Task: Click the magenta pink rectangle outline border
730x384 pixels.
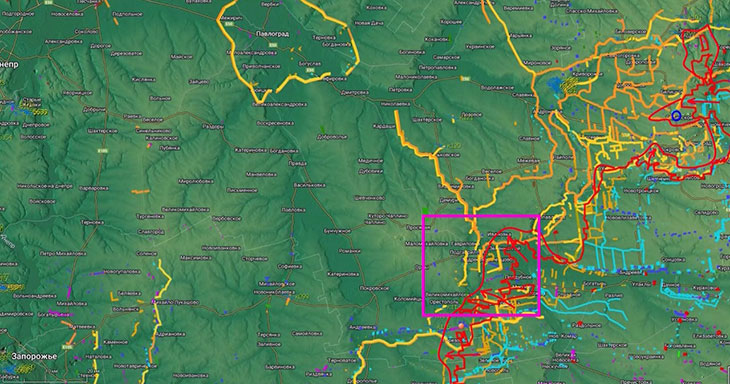Action: (x=481, y=216)
